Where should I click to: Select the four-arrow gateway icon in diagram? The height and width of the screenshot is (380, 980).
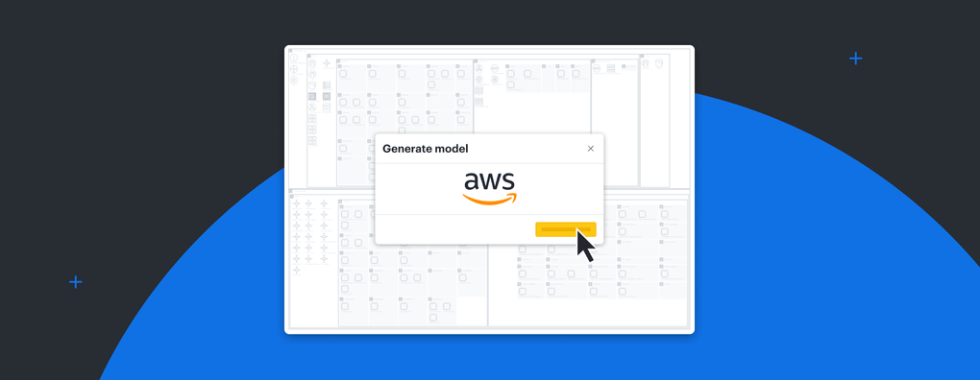(327, 63)
